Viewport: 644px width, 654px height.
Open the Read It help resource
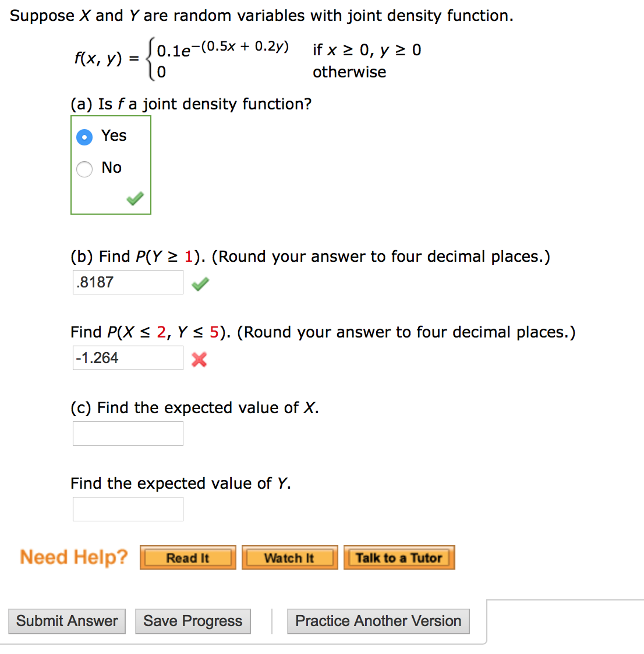click(x=188, y=558)
